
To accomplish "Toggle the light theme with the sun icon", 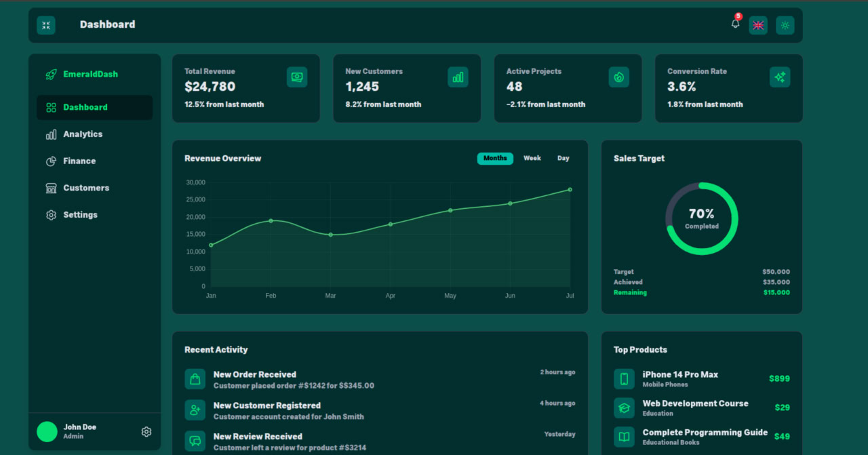I will [x=785, y=25].
